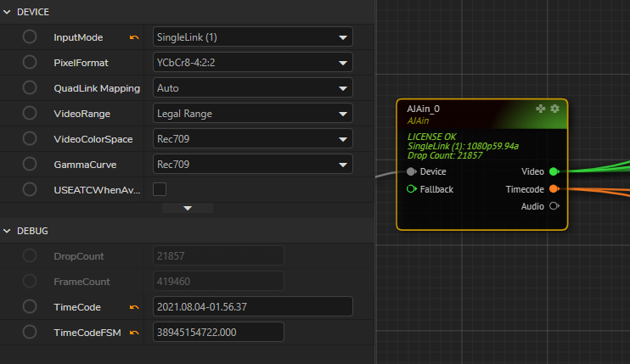Click the gray Device input pin
The height and width of the screenshot is (364, 630).
click(412, 171)
